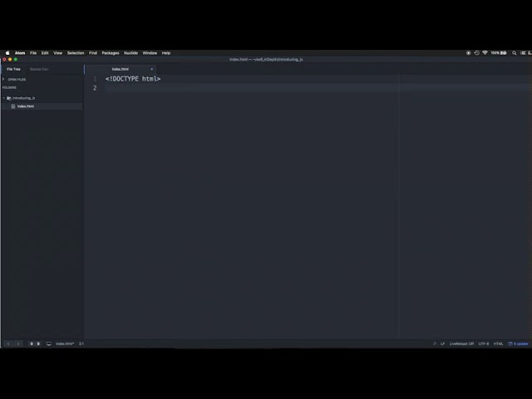Open the 5 updates package link

518,343
